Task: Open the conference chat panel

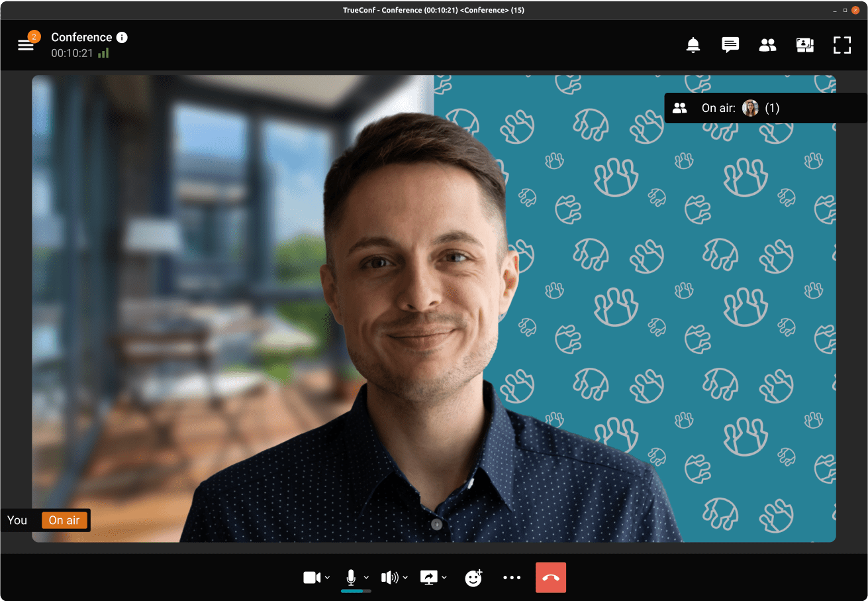Action: [730, 45]
